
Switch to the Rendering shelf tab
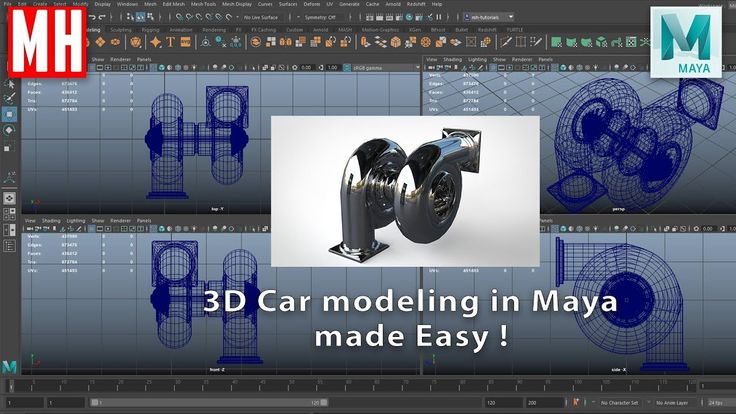pyautogui.click(x=214, y=30)
